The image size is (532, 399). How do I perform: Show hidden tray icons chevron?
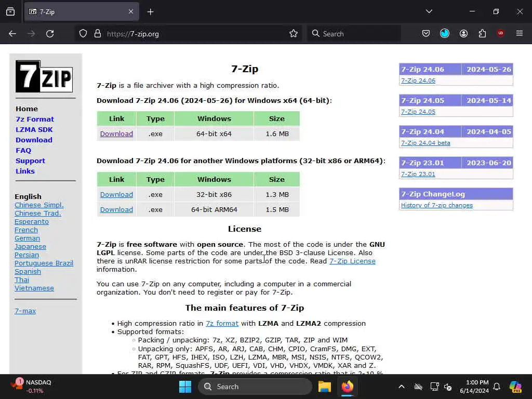402,387
